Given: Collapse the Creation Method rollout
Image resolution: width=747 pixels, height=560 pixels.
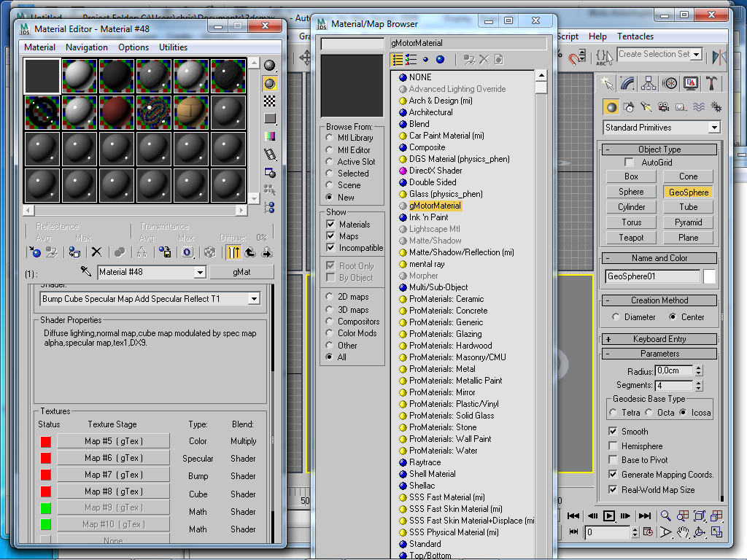Looking at the screenshot, I should point(659,300).
